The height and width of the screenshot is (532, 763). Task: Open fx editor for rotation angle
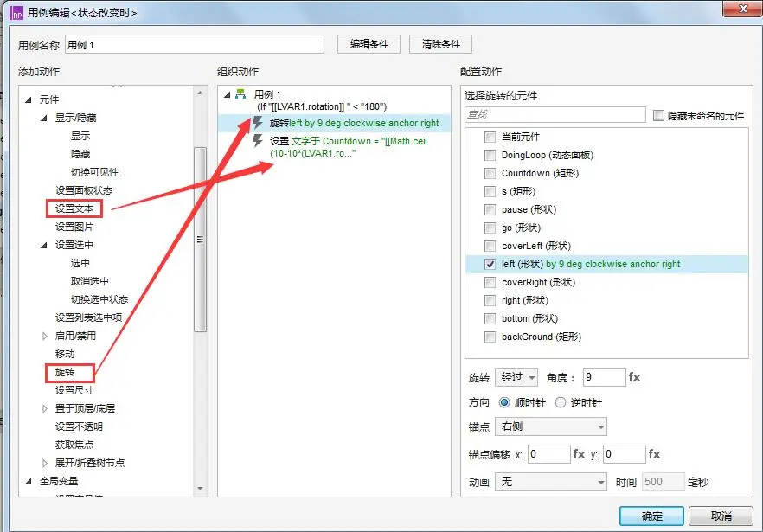[635, 377]
